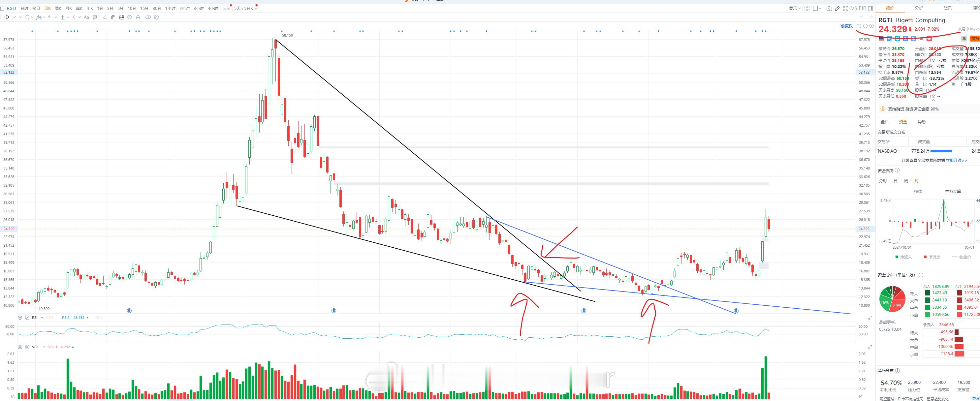Reset chart zoom with the undo arrow
980x401 pixels.
859,26
